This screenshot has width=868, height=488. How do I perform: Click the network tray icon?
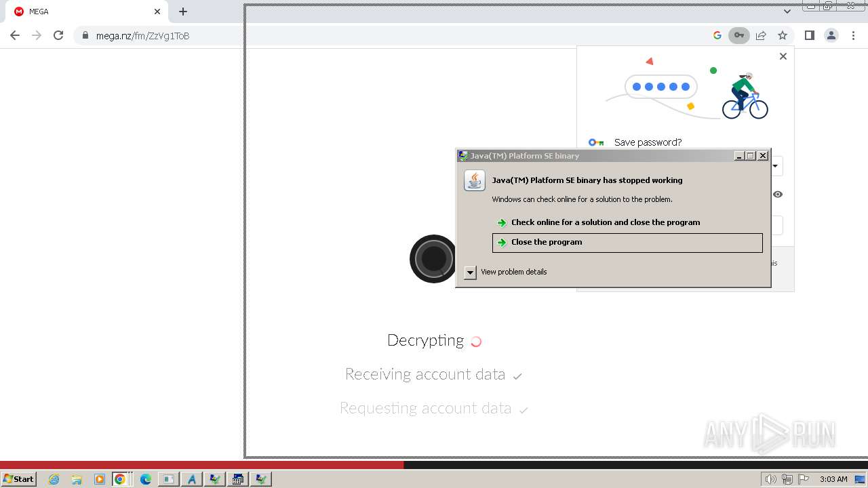[x=787, y=479]
